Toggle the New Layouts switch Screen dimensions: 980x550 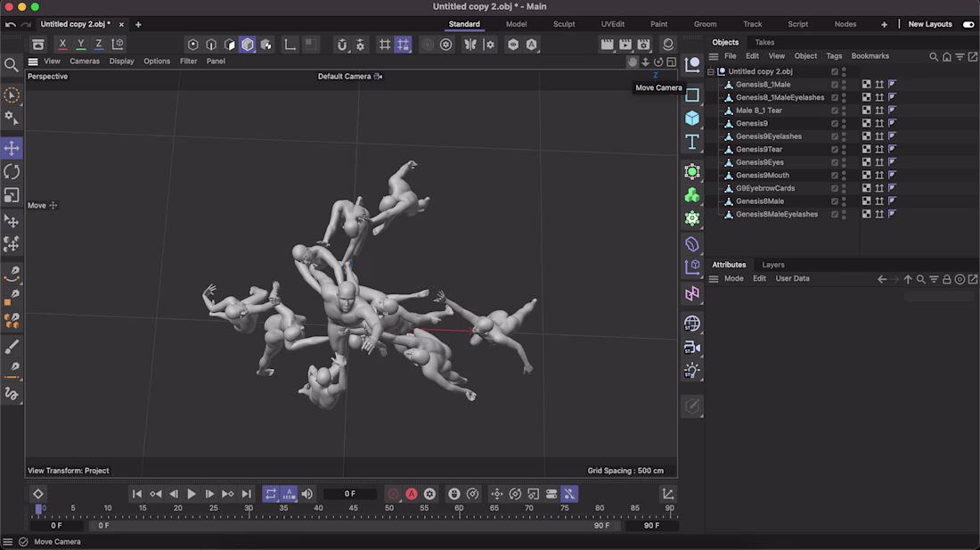point(968,25)
